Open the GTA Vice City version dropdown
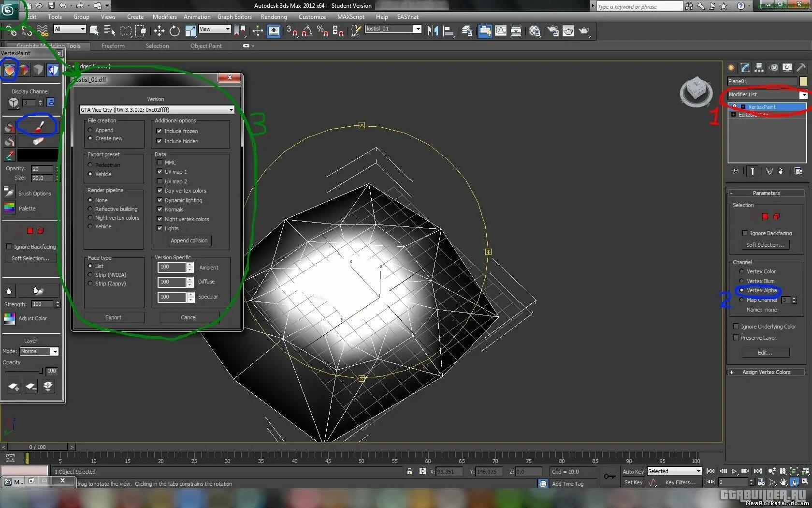The width and height of the screenshot is (812, 508). point(231,110)
